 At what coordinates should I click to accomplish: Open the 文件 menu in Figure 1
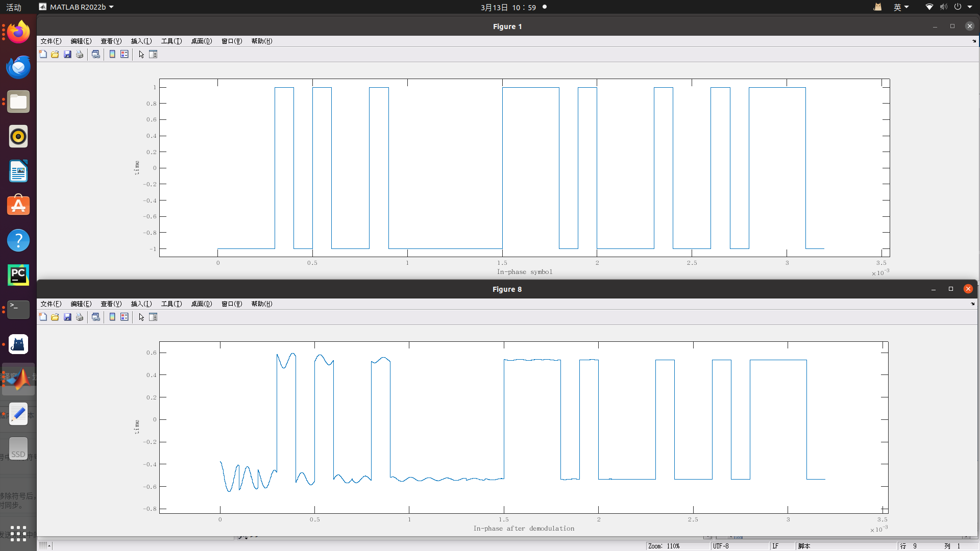click(51, 41)
